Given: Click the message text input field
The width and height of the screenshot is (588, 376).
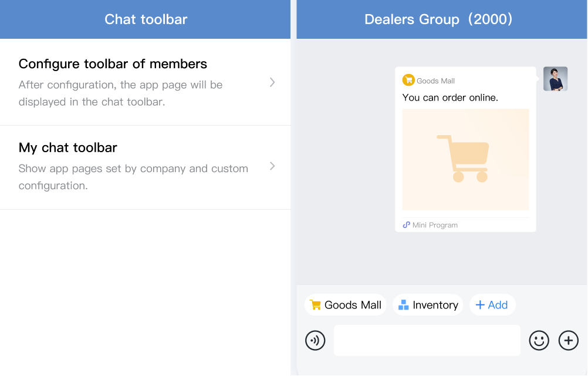Looking at the screenshot, I should [x=427, y=340].
